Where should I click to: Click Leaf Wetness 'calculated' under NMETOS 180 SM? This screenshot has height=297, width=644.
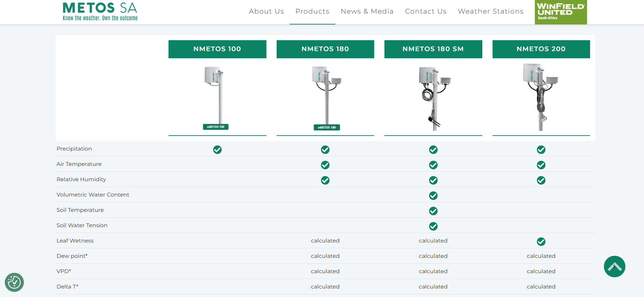click(433, 240)
